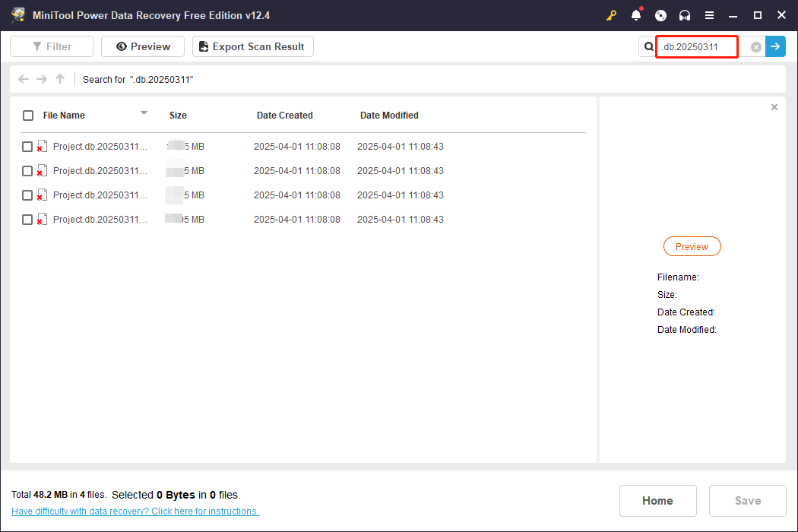Image resolution: width=798 pixels, height=532 pixels.
Task: Click the magnifier search icon
Action: [649, 47]
